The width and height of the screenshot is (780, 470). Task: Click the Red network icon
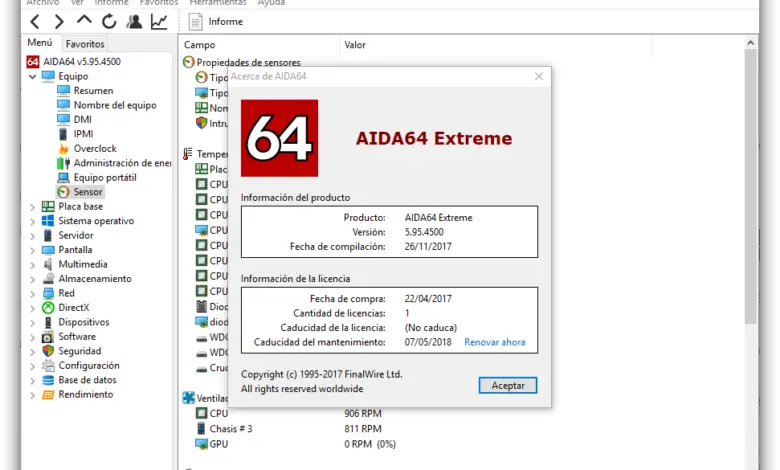point(48,293)
